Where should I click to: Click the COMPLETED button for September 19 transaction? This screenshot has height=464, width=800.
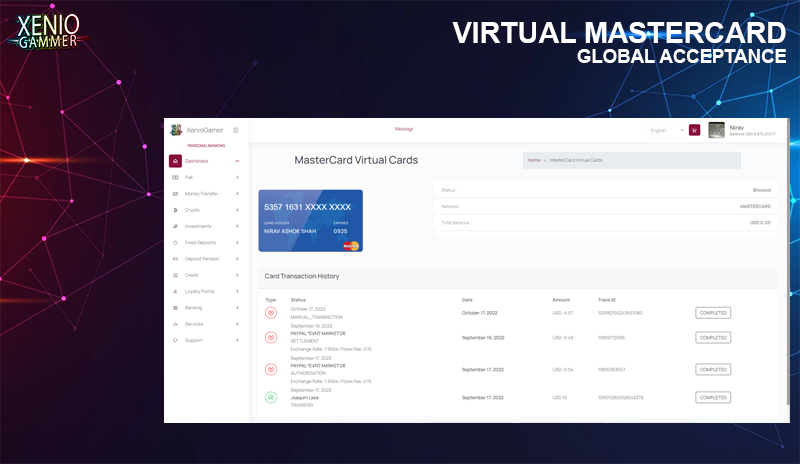713,337
